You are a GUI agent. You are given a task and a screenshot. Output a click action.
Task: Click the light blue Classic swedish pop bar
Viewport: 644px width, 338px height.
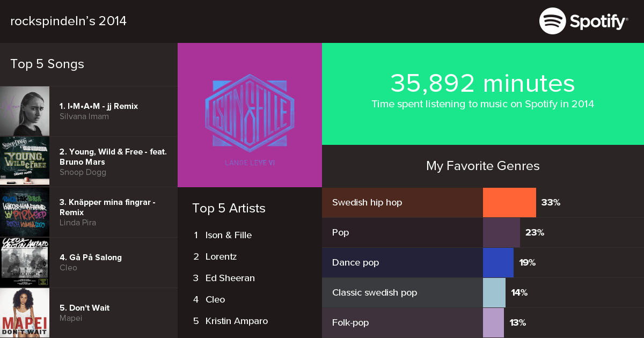(494, 292)
